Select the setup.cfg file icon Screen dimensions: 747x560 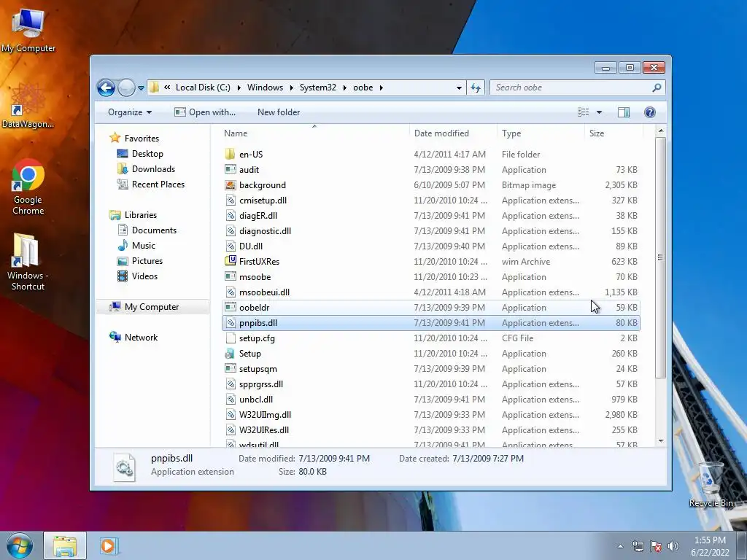click(x=231, y=338)
